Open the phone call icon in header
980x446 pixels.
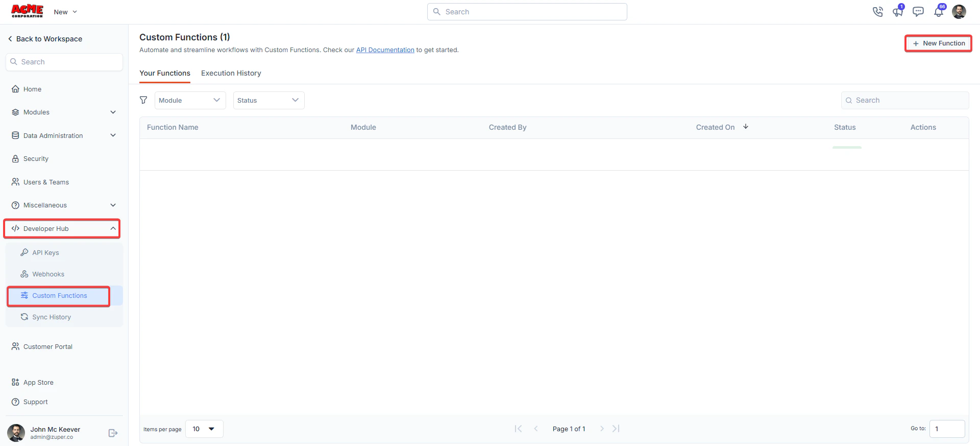tap(877, 12)
